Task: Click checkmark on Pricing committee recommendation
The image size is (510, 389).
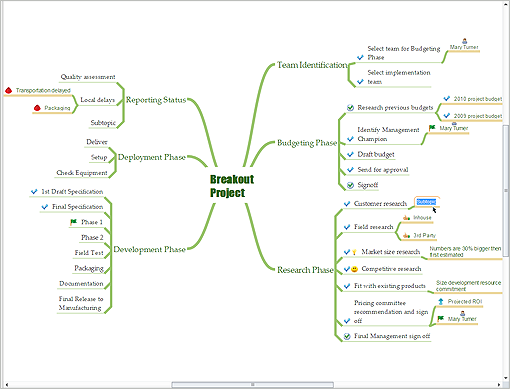Action: point(347,321)
